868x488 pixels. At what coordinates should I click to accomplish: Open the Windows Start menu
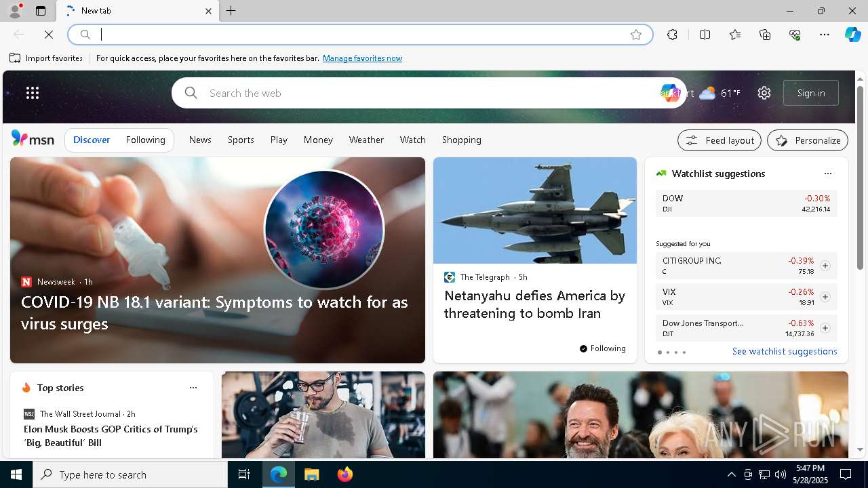click(x=16, y=474)
